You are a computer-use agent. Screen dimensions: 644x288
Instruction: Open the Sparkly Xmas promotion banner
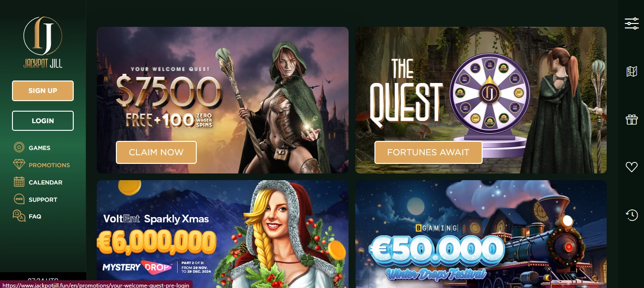click(223, 234)
